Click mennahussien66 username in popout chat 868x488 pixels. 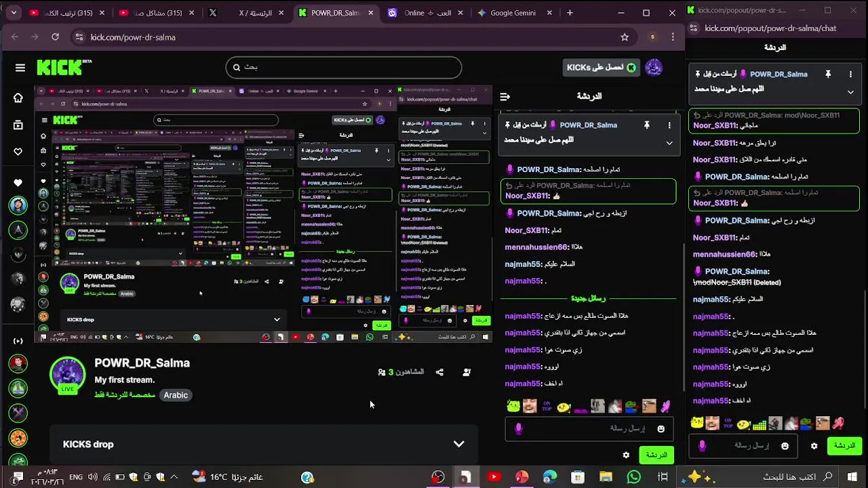coord(724,254)
